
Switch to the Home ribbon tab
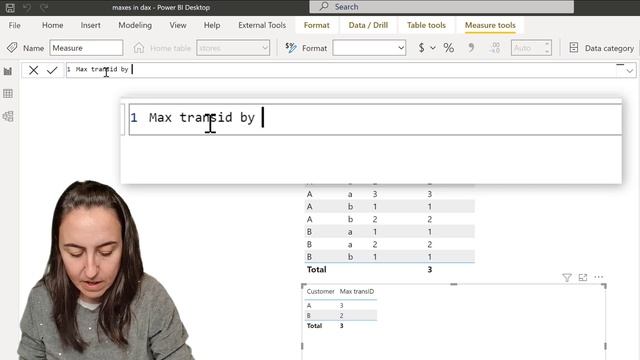[53, 25]
